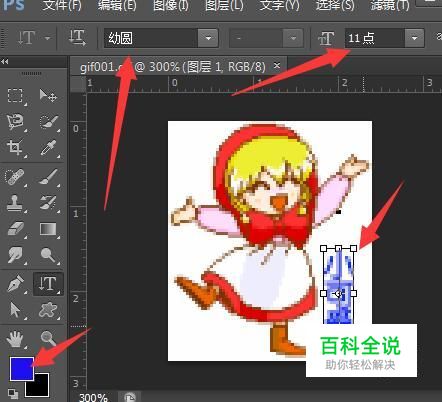This screenshot has width=442, height=402.
Task: Click the 300% zoom level field
Action: [x=93, y=397]
